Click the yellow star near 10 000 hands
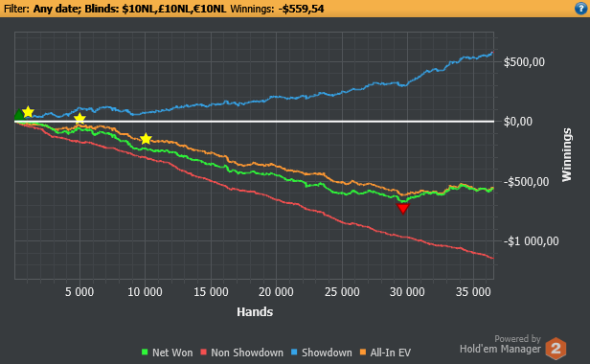The image size is (590, 364). 146,139
